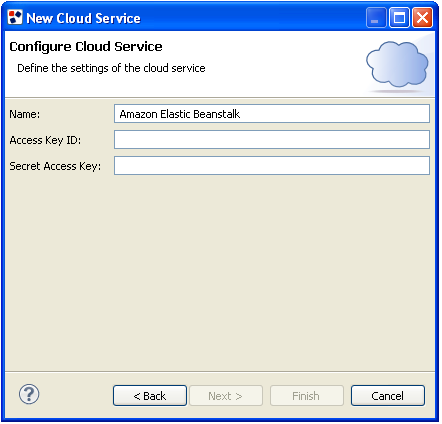Click the 'Configure Cloud Service' heading
The height and width of the screenshot is (424, 442).
86,47
